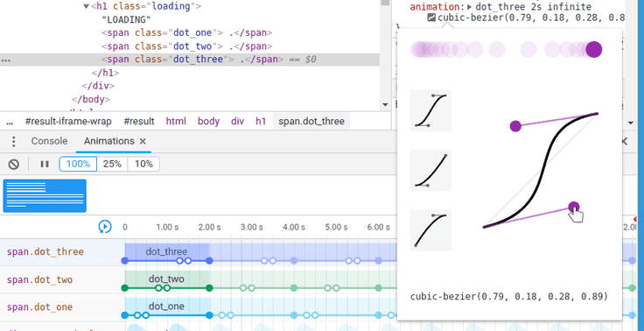Set playback speed to 10%
Viewport: 644px width, 331px height.
pyautogui.click(x=143, y=164)
